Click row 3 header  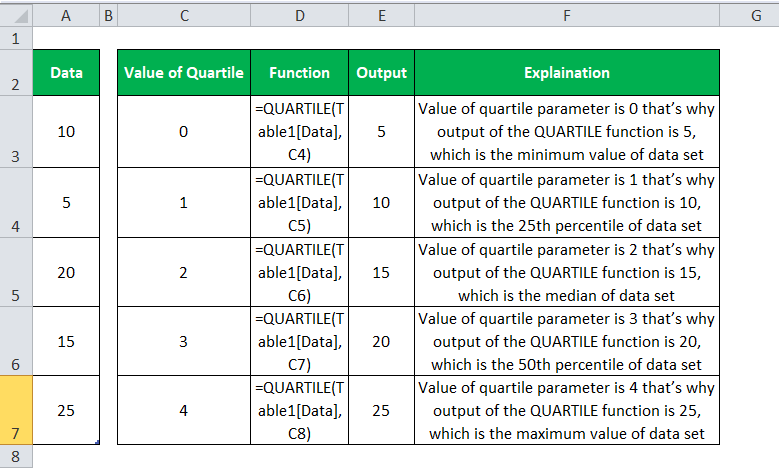tap(16, 131)
